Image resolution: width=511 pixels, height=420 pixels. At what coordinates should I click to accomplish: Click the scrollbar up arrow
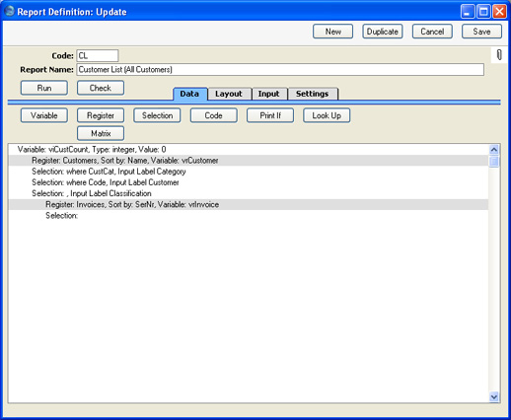(493, 150)
